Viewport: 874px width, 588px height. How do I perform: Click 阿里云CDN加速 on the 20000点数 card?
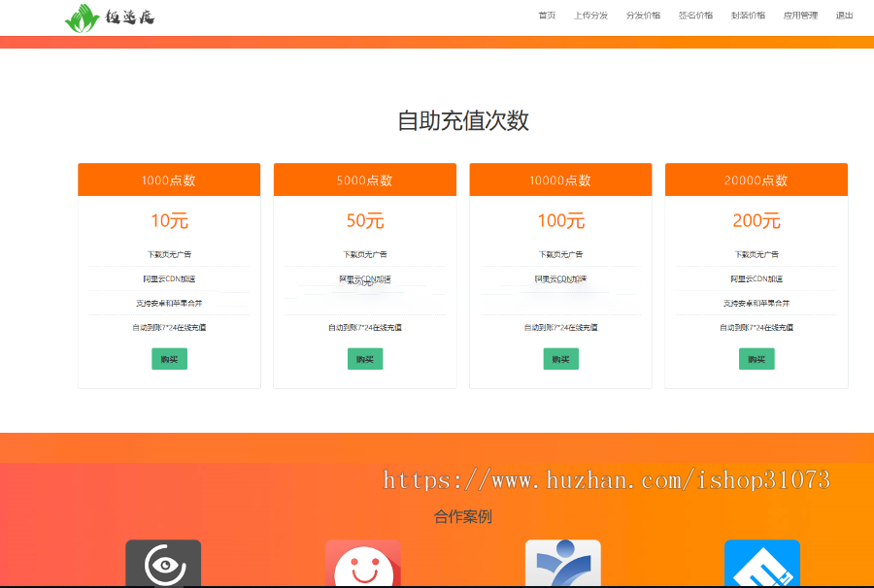coord(756,278)
